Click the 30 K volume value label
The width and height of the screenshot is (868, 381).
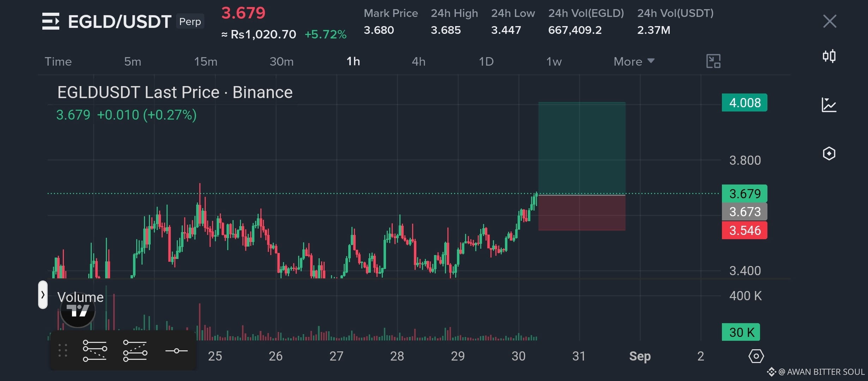[x=741, y=332]
